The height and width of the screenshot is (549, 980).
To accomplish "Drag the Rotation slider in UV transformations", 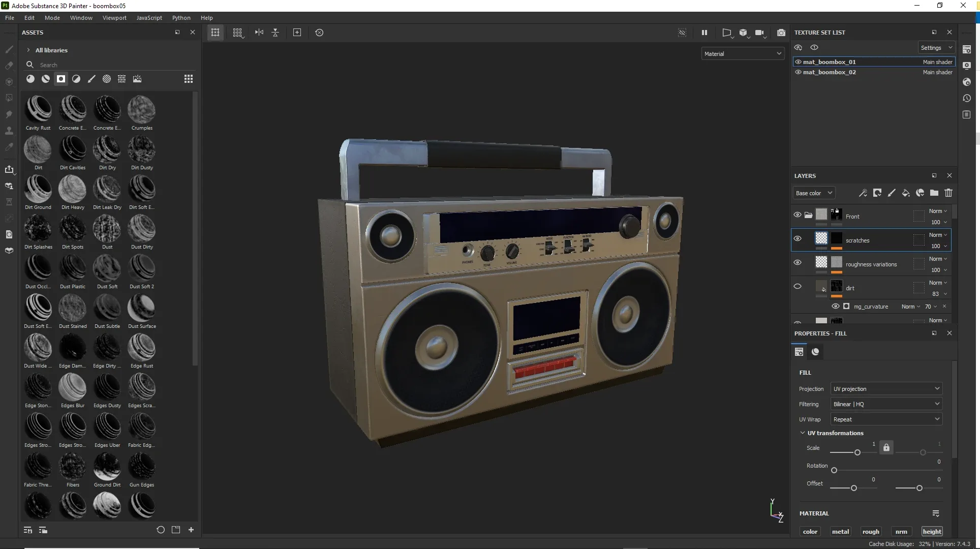I will pos(834,470).
